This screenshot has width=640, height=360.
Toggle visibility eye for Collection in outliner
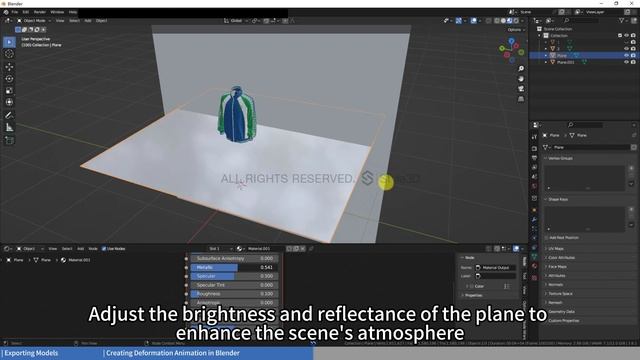pyautogui.click(x=626, y=36)
